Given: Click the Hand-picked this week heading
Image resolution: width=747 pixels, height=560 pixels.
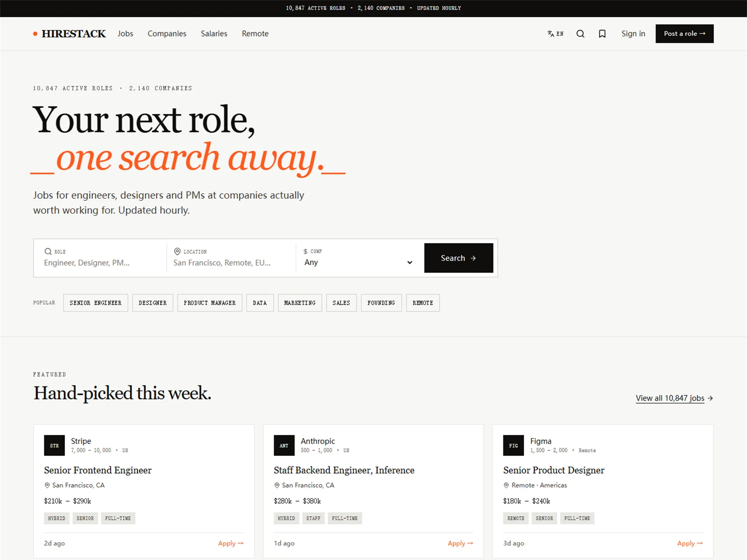Looking at the screenshot, I should tap(122, 393).
